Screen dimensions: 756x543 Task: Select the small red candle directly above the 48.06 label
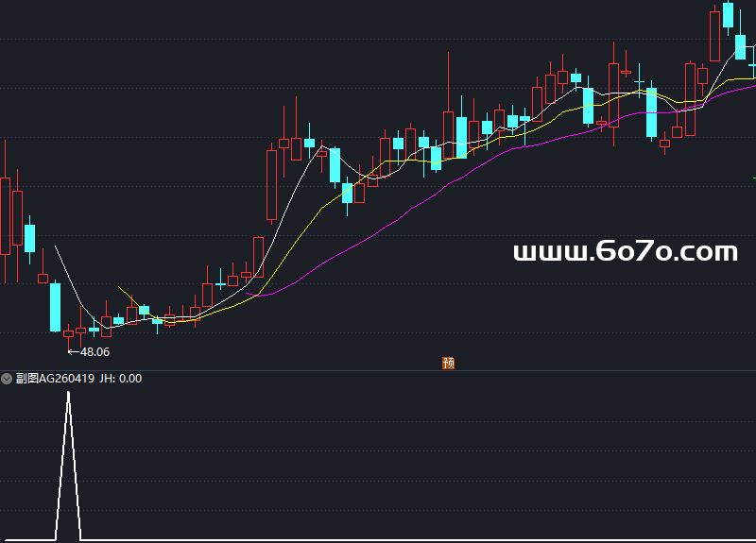68,332
